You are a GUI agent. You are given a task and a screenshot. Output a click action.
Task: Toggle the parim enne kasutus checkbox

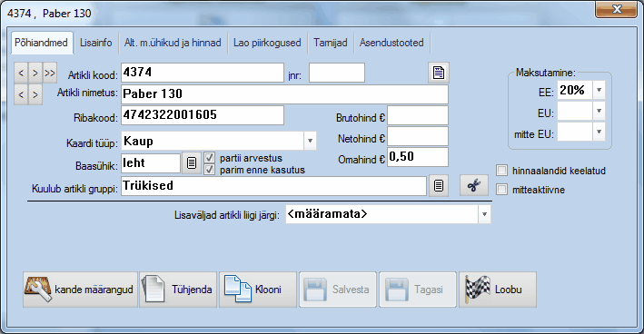[x=210, y=170]
